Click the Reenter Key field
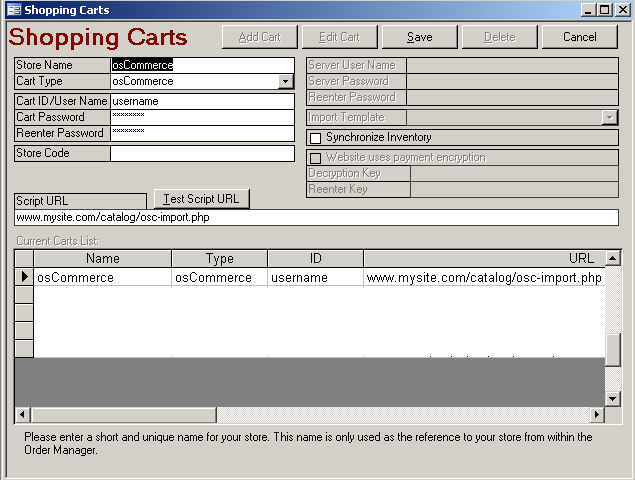The width and height of the screenshot is (635, 480). (x=514, y=189)
